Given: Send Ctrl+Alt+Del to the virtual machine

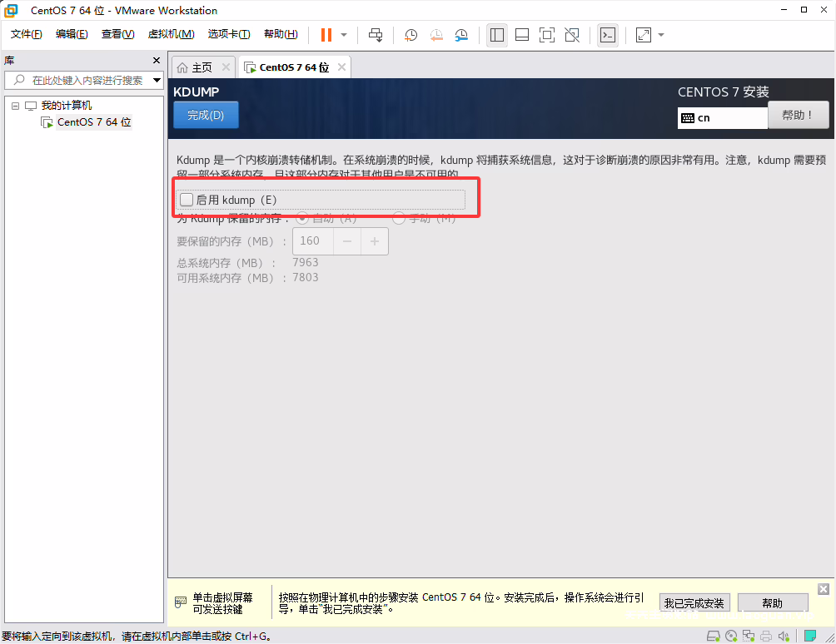Looking at the screenshot, I should (376, 35).
